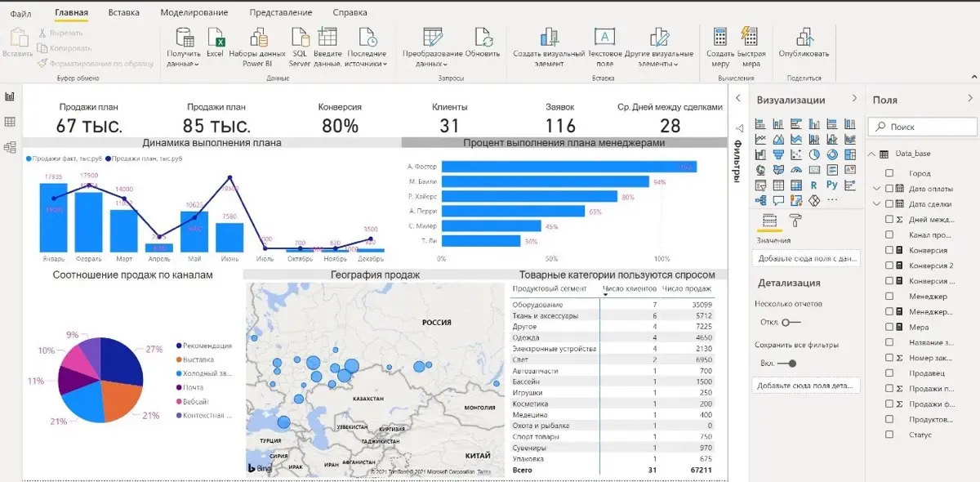Click Опубликовать publish icon
Viewport: 980px width, 482px height.
pos(804,38)
